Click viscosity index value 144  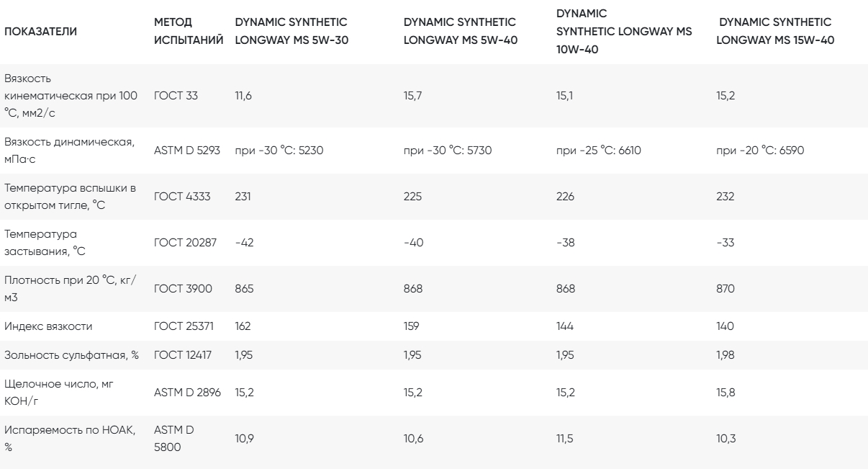click(x=565, y=326)
